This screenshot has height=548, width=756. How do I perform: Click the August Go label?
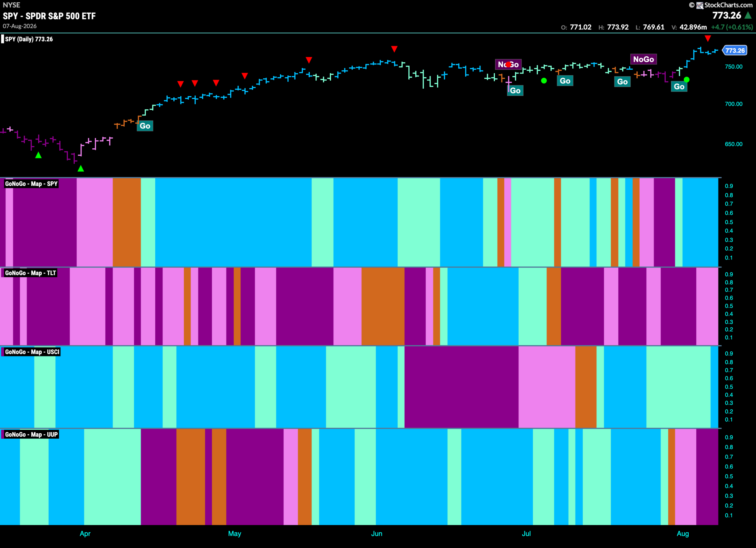click(679, 87)
